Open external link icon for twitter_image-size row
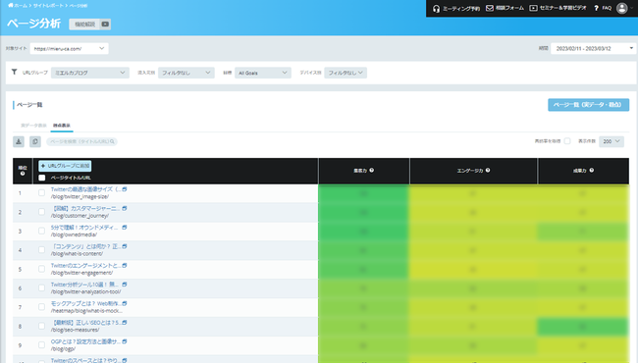Image resolution: width=638 pixels, height=364 pixels. [x=125, y=189]
